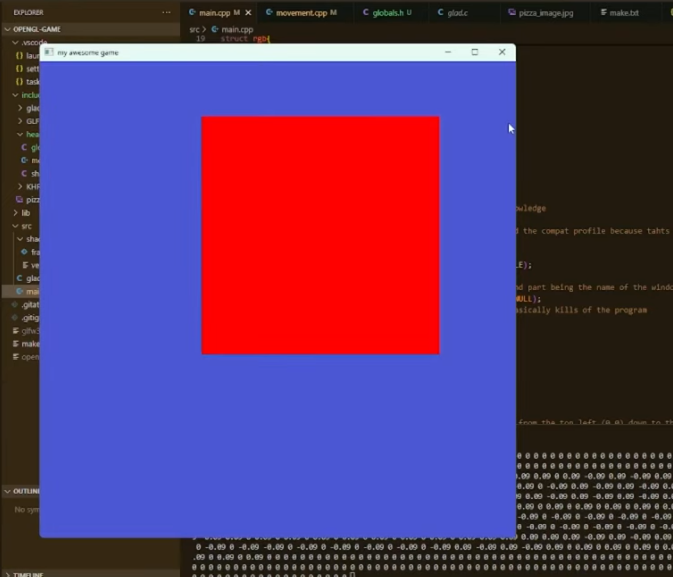Collapse the .vscode folder
The width and height of the screenshot is (673, 577).
pos(14,43)
